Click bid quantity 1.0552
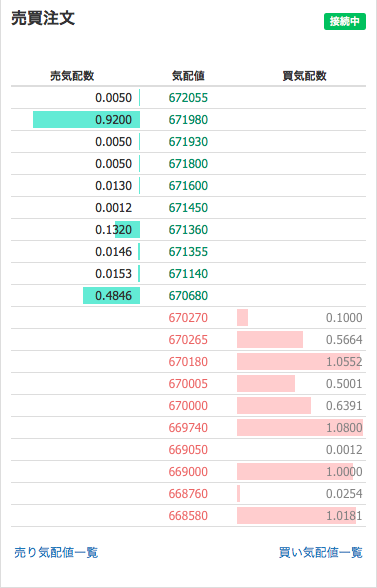 click(344, 362)
